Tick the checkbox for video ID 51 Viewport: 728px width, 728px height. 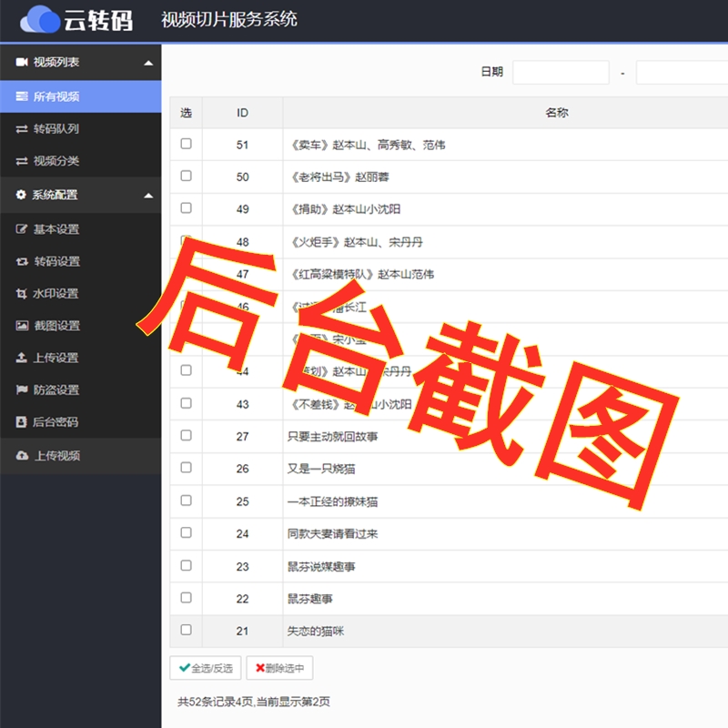pyautogui.click(x=186, y=144)
